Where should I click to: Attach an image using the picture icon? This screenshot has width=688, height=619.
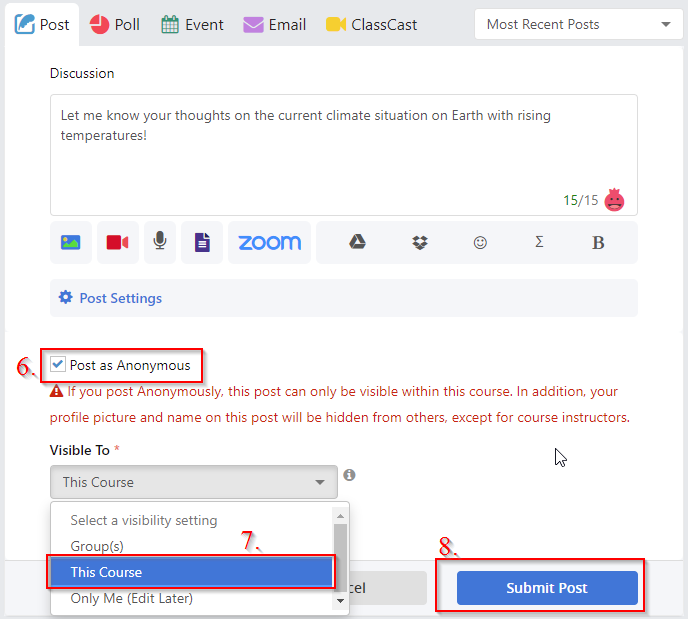[71, 243]
